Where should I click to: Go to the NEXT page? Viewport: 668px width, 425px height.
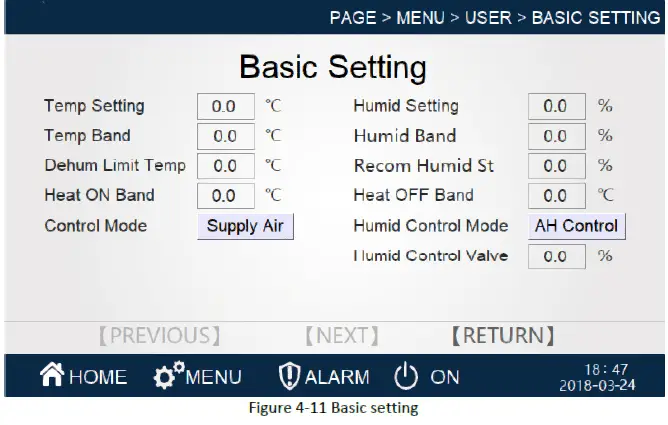(342, 335)
